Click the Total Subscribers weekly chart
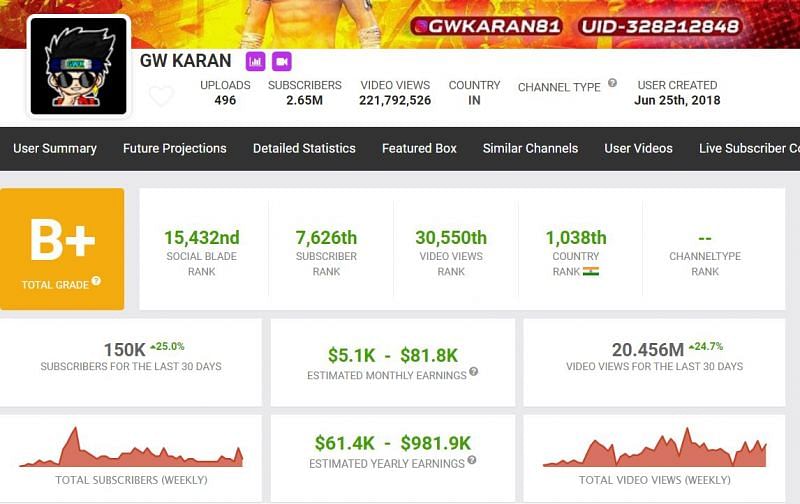Screen dimensions: 800x504 [131, 449]
